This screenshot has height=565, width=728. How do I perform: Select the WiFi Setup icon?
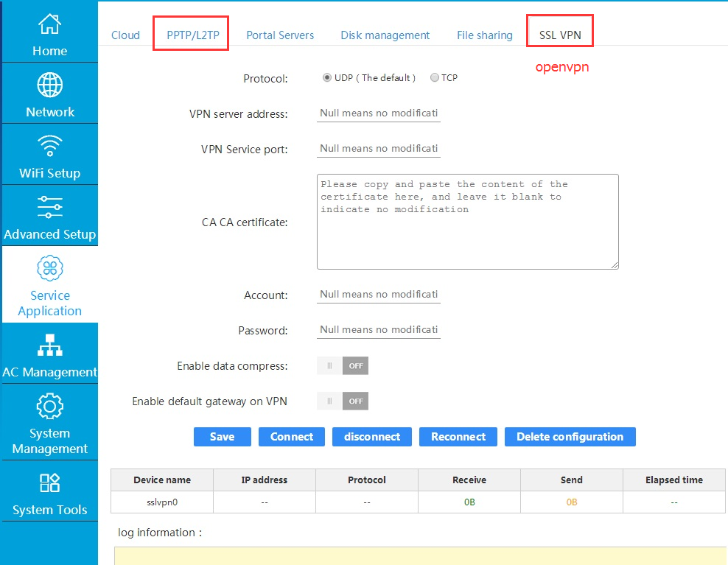(49, 146)
